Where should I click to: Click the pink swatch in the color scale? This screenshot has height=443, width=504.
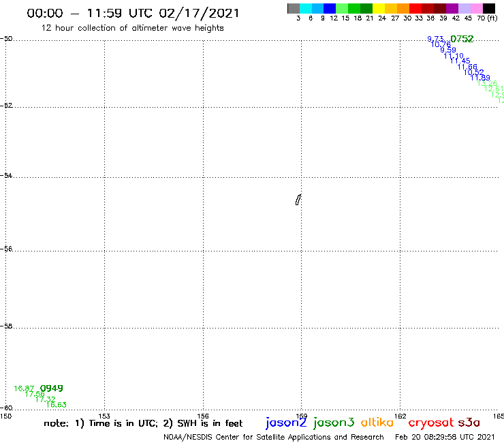coord(476,8)
